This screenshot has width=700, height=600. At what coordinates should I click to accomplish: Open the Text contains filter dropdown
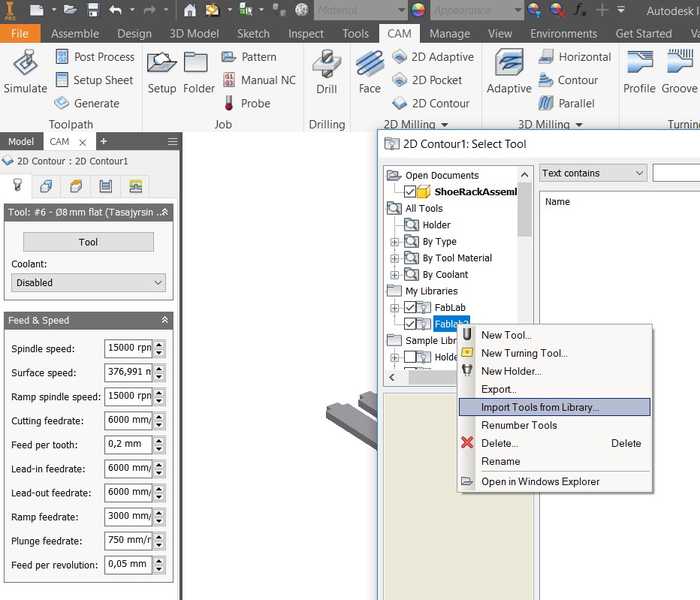click(x=593, y=173)
